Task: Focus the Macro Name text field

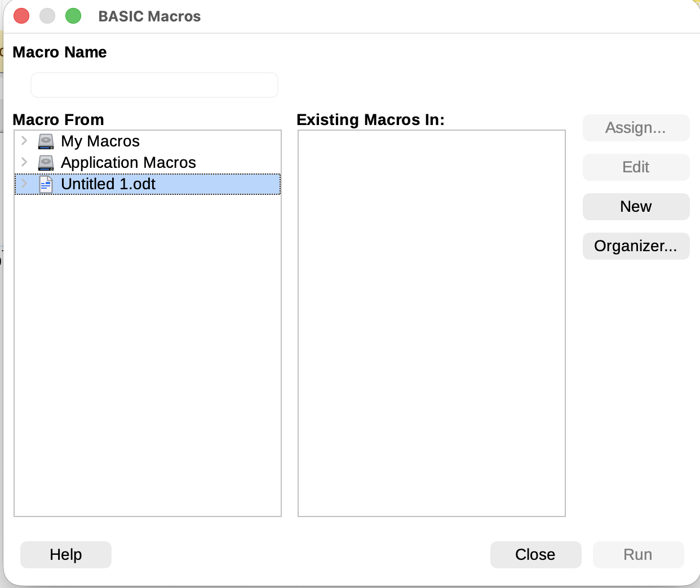Action: tap(154, 85)
